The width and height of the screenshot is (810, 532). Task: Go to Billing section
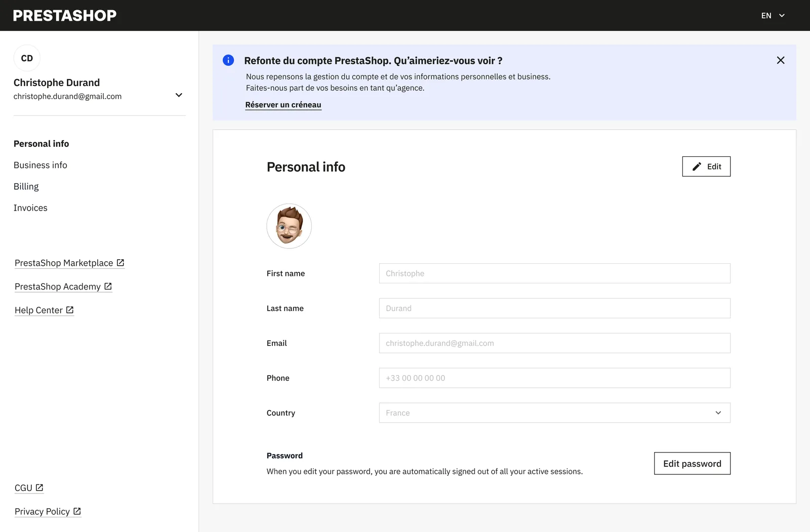pyautogui.click(x=26, y=186)
